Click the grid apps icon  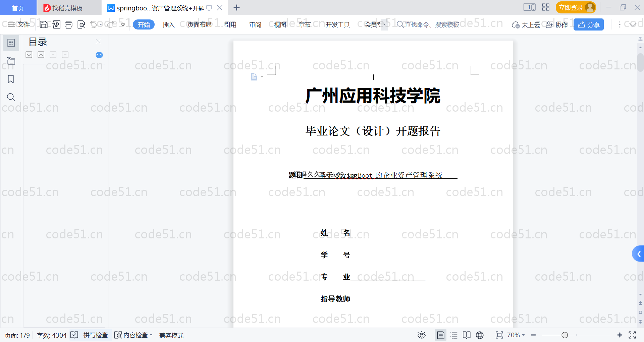pyautogui.click(x=546, y=7)
